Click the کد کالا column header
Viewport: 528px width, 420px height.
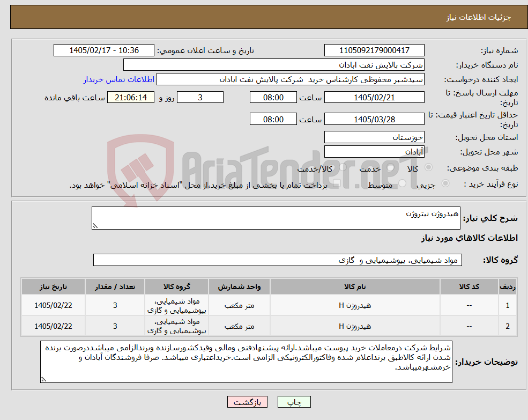tap(469, 286)
